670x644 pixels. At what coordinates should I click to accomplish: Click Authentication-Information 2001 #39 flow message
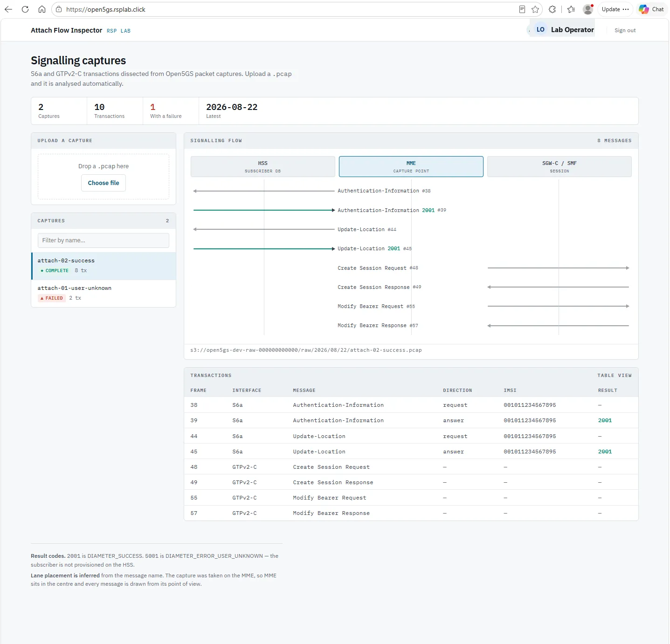tap(392, 210)
